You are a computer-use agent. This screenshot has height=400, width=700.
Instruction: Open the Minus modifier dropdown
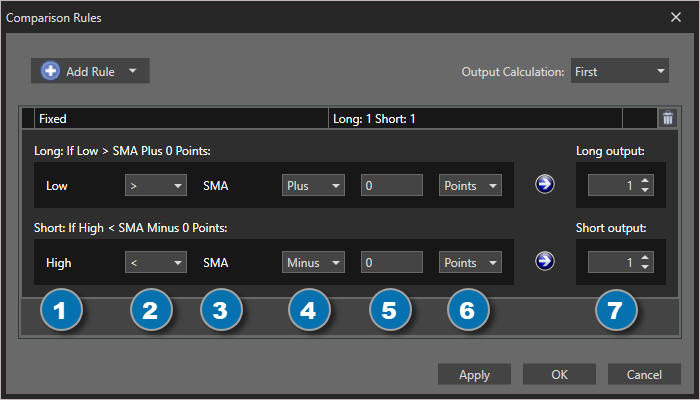tap(313, 262)
